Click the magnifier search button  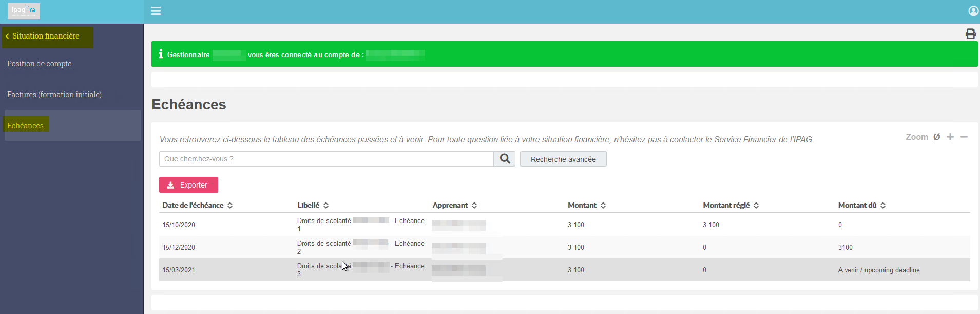[505, 159]
